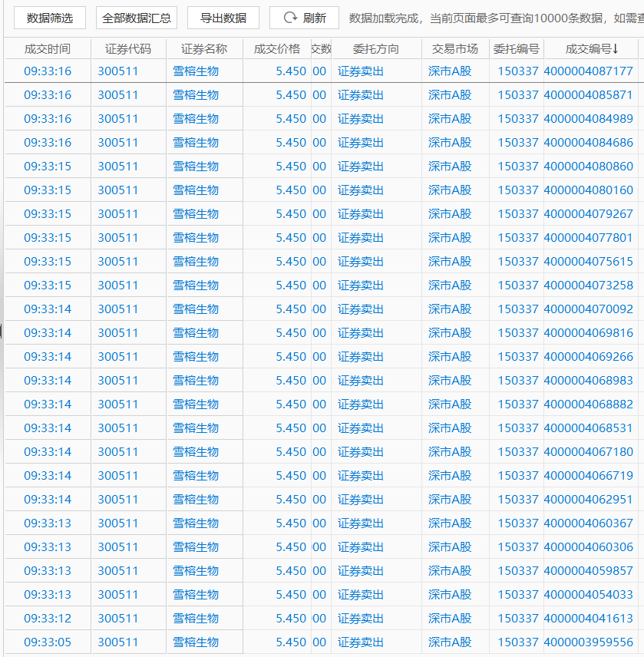Select row with 成交编号 4000004069816
Viewport: 644px width, 657px height.
click(x=322, y=332)
